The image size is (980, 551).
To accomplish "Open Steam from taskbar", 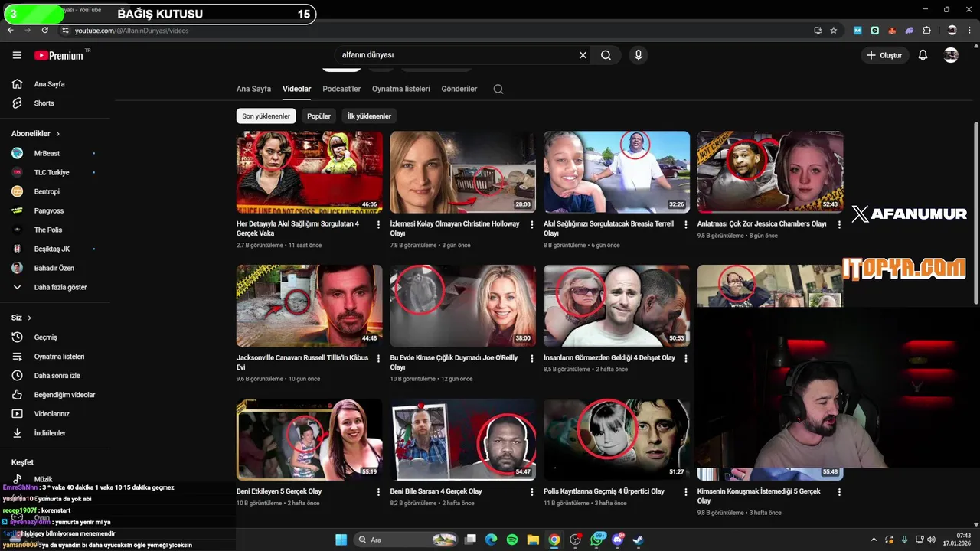I will [x=638, y=540].
